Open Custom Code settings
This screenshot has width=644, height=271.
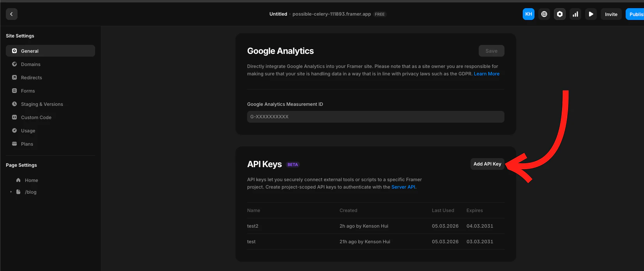(x=50, y=117)
